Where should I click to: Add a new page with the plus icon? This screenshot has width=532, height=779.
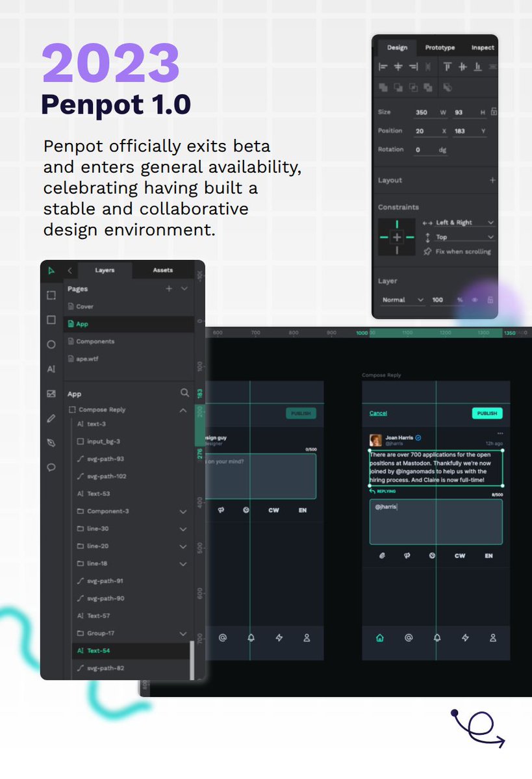(x=169, y=288)
